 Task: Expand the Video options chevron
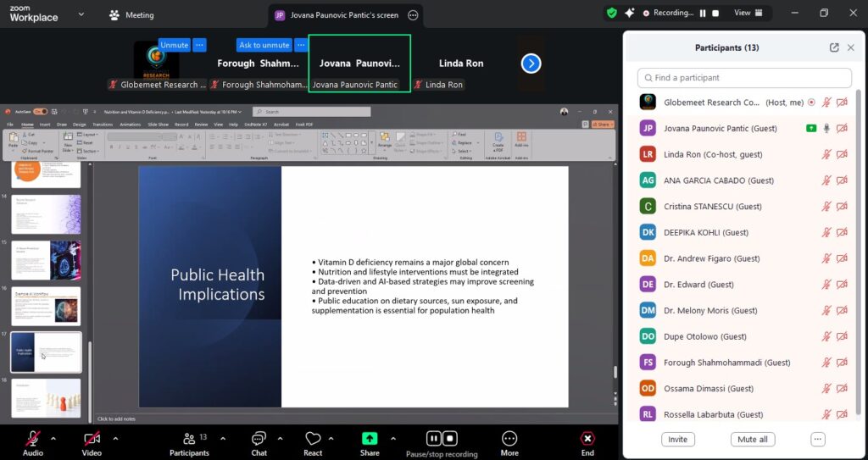tap(115, 438)
